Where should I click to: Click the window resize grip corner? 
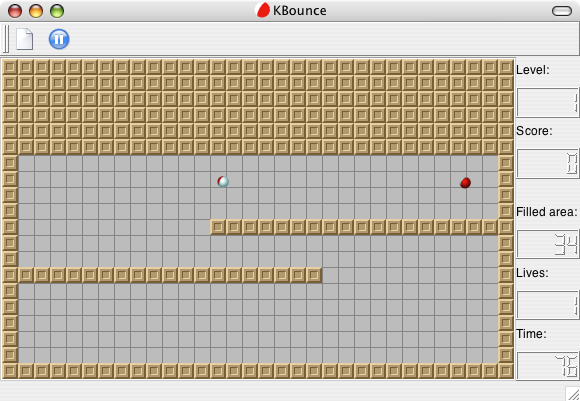pyautogui.click(x=573, y=394)
